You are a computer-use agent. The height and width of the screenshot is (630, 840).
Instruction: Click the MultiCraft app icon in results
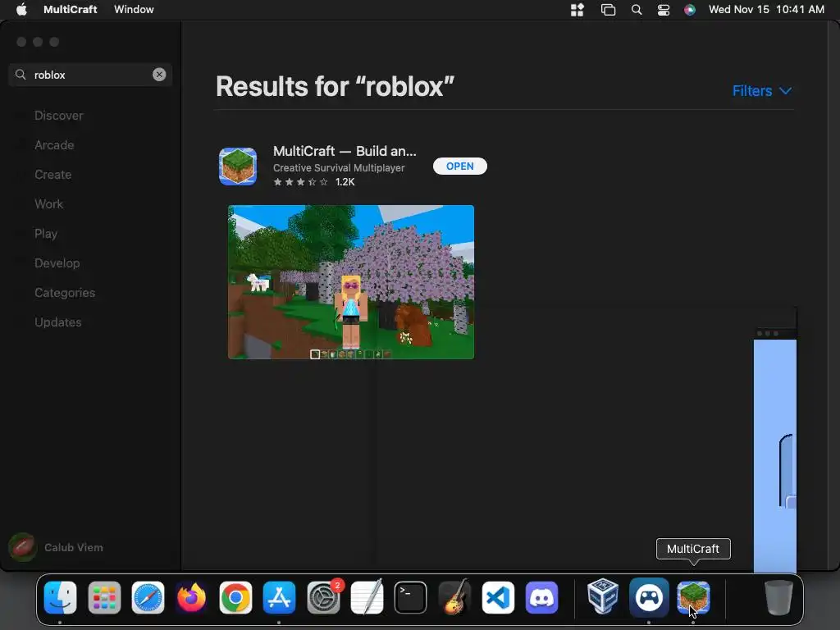(x=238, y=167)
